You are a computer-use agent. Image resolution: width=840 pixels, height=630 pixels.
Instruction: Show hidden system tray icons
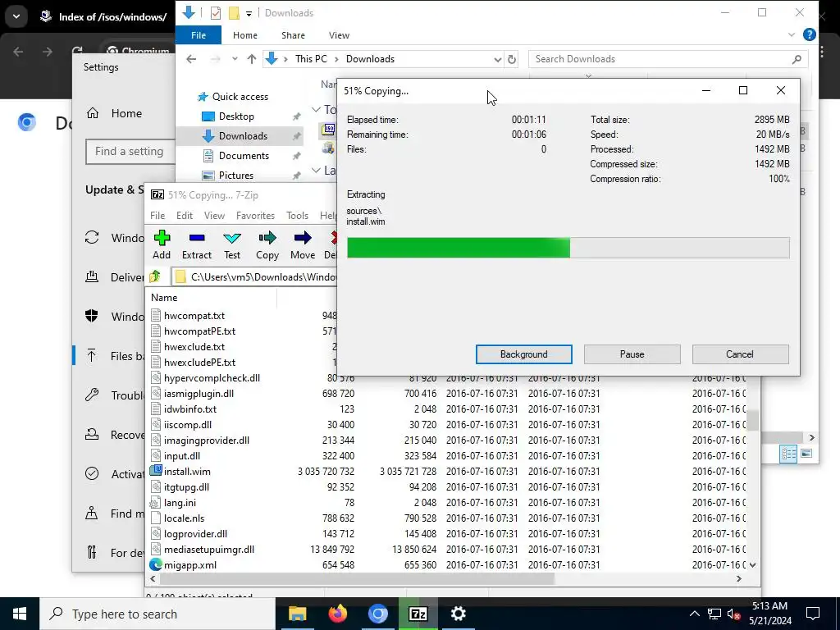click(x=694, y=614)
